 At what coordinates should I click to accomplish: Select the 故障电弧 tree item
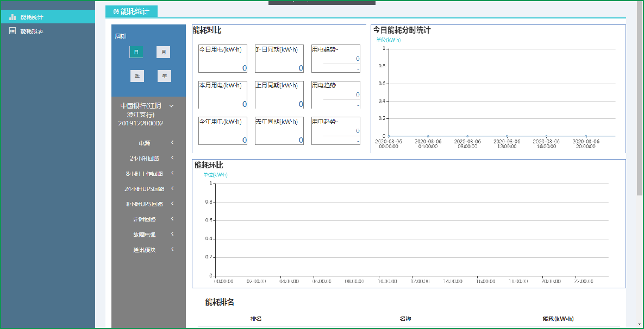[144, 235]
